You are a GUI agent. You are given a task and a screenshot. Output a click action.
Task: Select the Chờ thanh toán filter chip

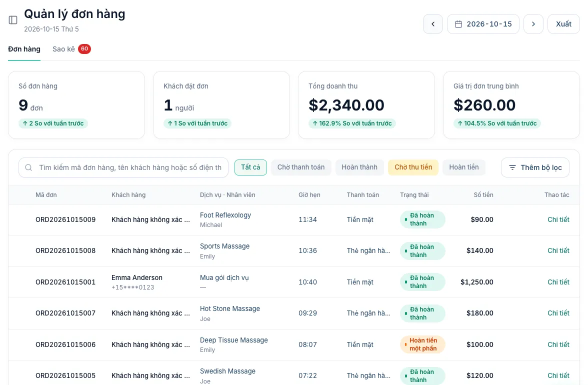301,167
